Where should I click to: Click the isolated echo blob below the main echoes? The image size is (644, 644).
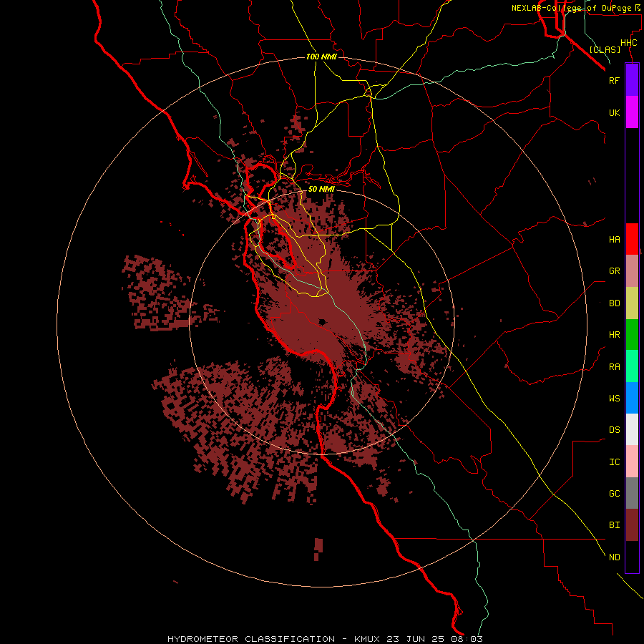[318, 549]
